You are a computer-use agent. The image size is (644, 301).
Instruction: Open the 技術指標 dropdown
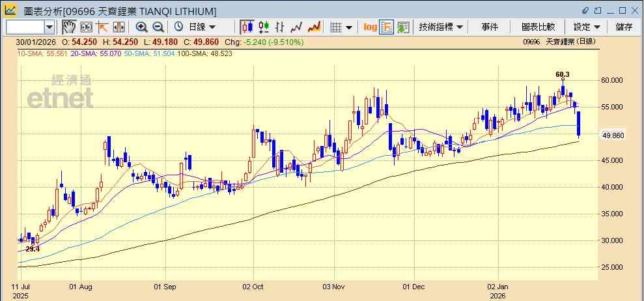tap(441, 27)
